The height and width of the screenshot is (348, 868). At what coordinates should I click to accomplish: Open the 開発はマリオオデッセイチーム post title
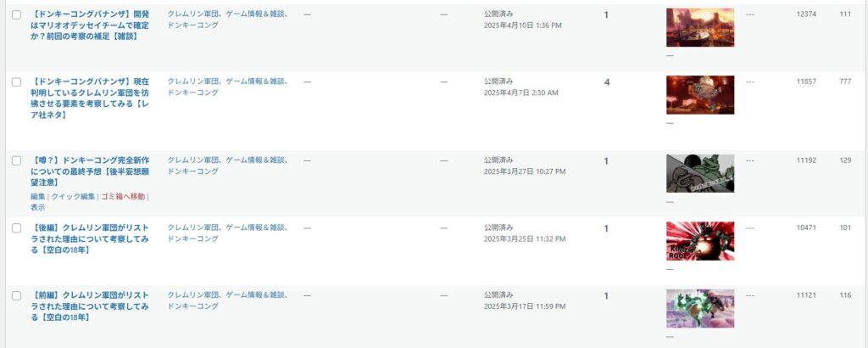[x=90, y=25]
